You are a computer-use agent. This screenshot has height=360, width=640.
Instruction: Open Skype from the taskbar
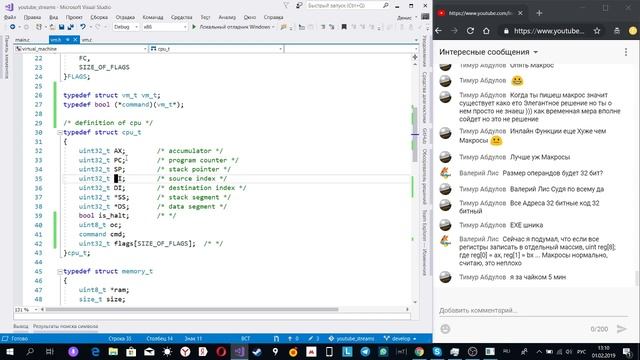[437, 351]
